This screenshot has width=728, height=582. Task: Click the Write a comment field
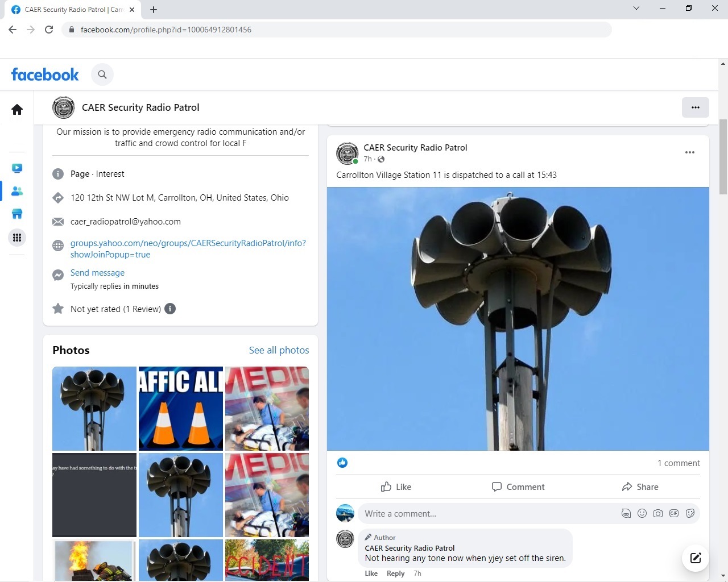tap(489, 514)
